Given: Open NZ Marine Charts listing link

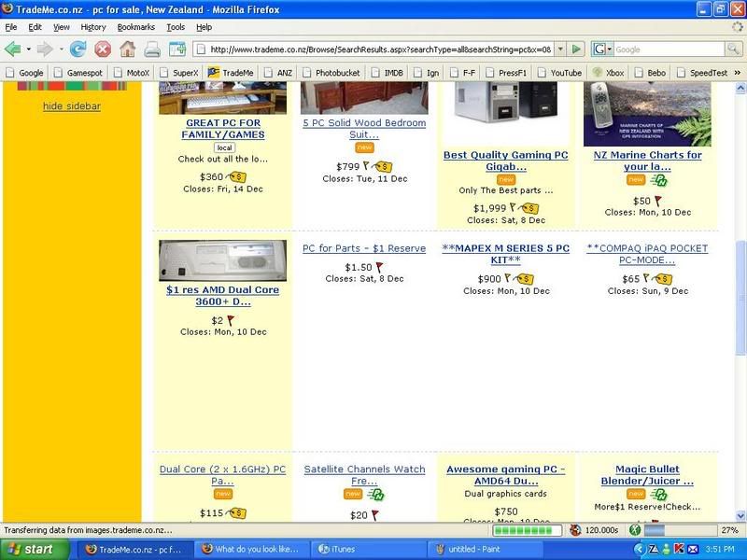Looking at the screenshot, I should [x=647, y=161].
